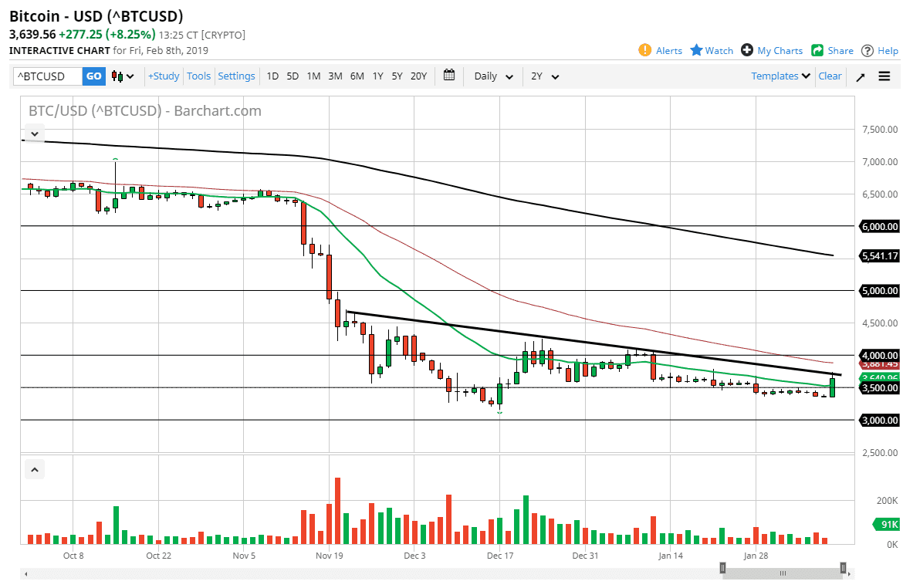Open Help question mark icon
Screen dimensions: 903x588
tap(867, 50)
